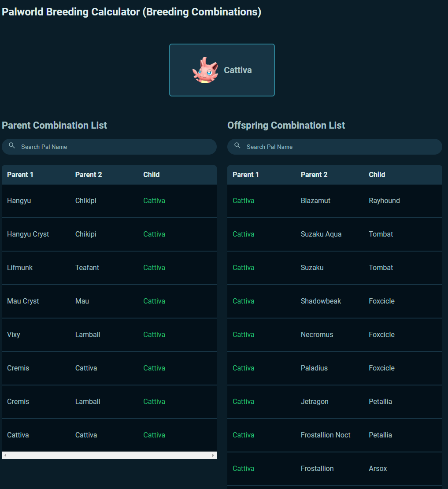Click the left arrow of horizontal scrollbar
Viewport: 448px width, 489px height.
(x=5, y=456)
